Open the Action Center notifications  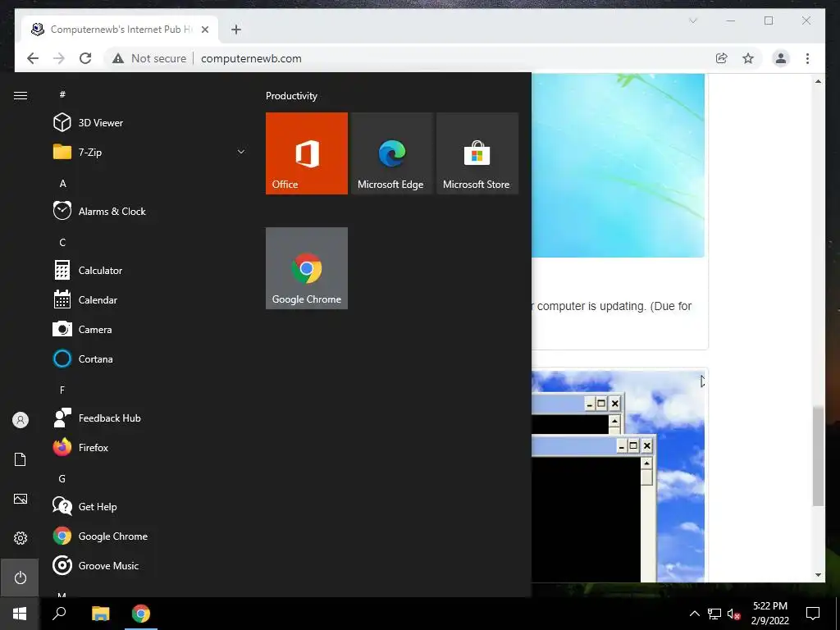pos(813,614)
